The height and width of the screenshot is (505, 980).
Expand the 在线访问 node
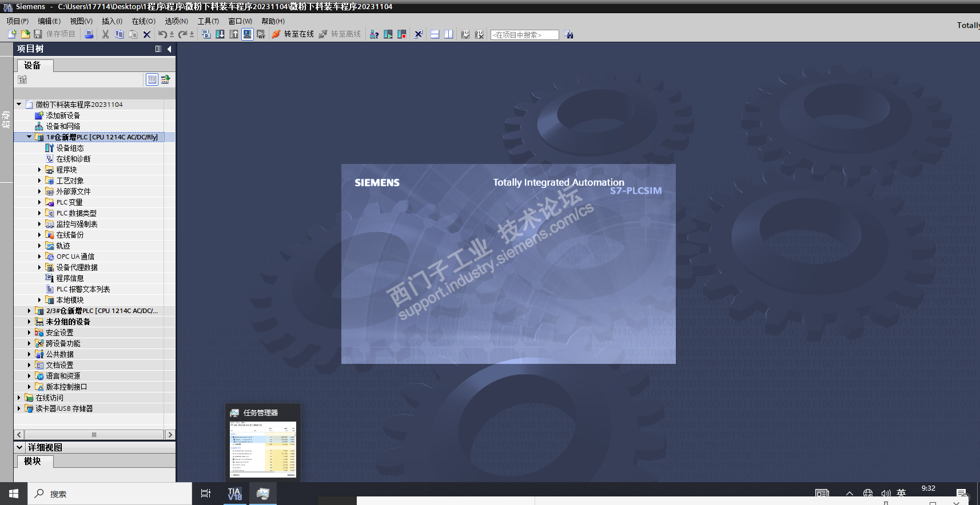tap(19, 398)
